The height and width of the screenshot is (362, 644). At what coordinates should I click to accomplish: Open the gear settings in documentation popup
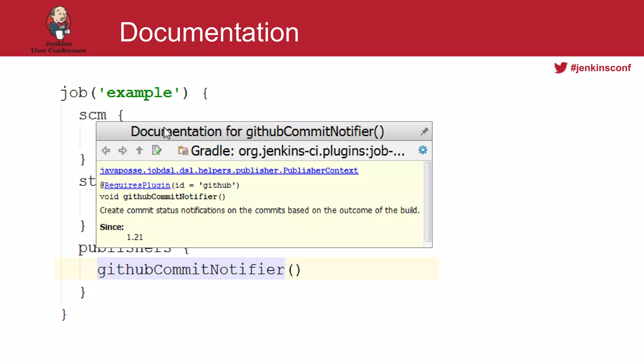pos(423,150)
